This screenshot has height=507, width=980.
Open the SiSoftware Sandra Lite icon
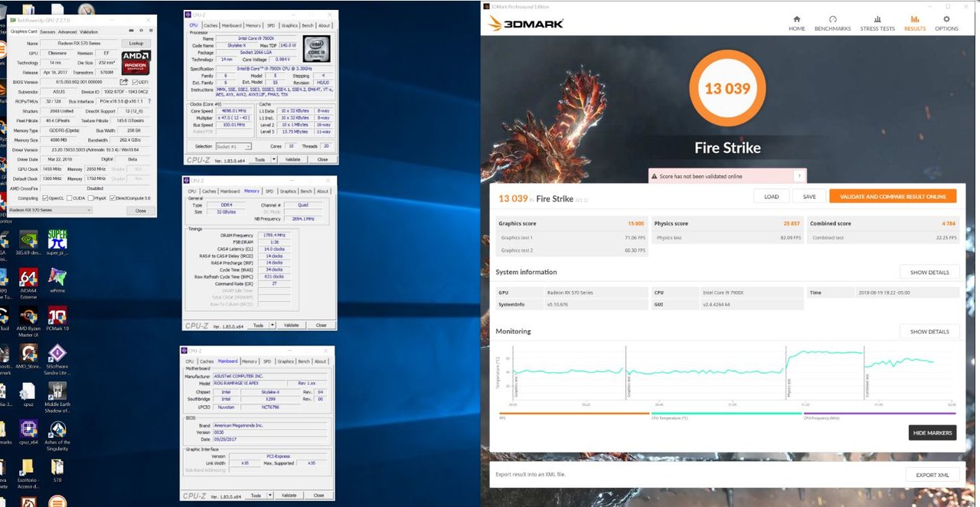coord(57,360)
